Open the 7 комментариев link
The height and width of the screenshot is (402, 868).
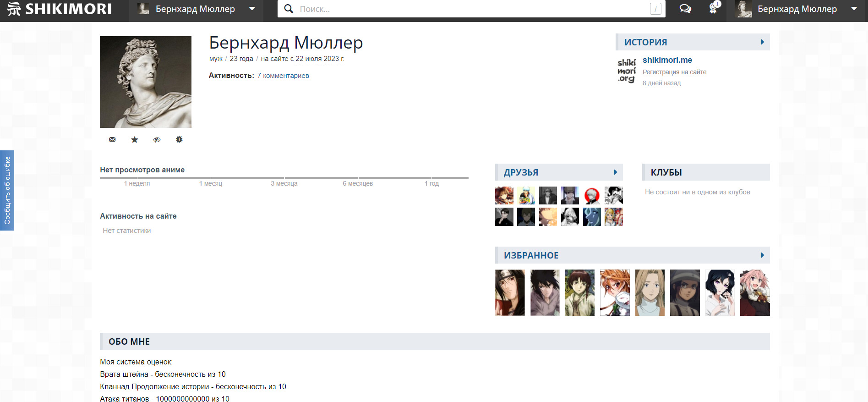283,76
